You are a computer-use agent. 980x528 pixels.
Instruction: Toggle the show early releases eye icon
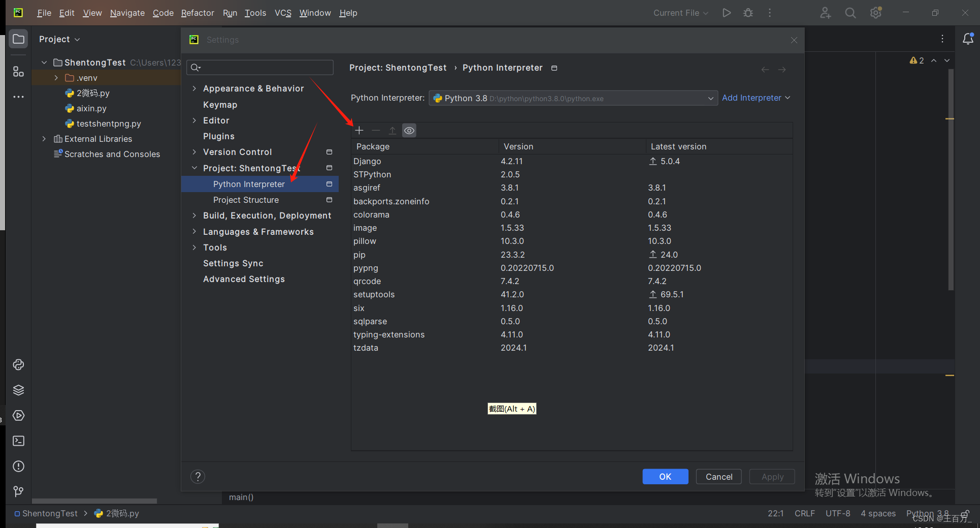click(409, 131)
